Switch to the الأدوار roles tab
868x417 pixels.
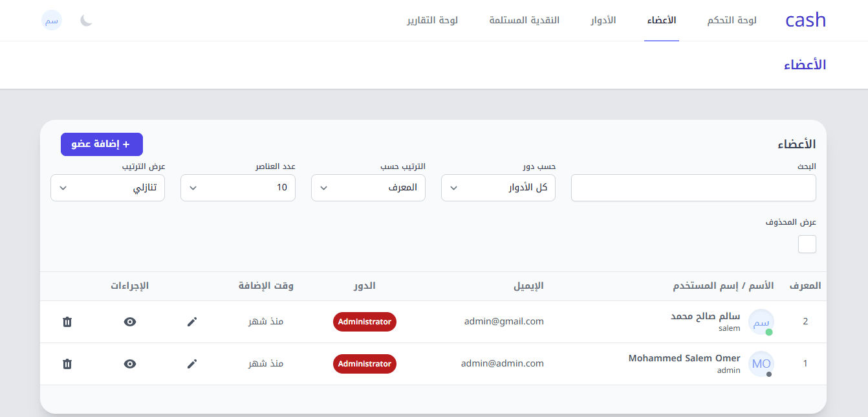[603, 20]
